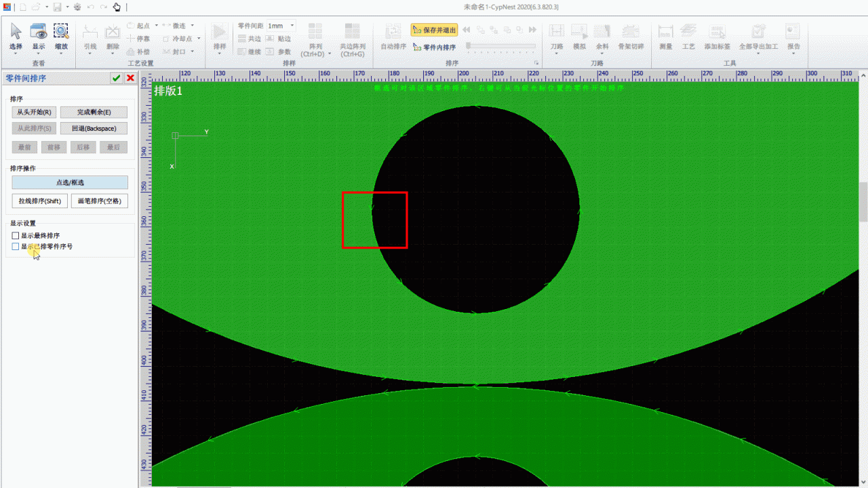Viewport: 868px width, 488px height.
Task: Click the sorting progress slider in 排序 group
Action: (x=501, y=46)
